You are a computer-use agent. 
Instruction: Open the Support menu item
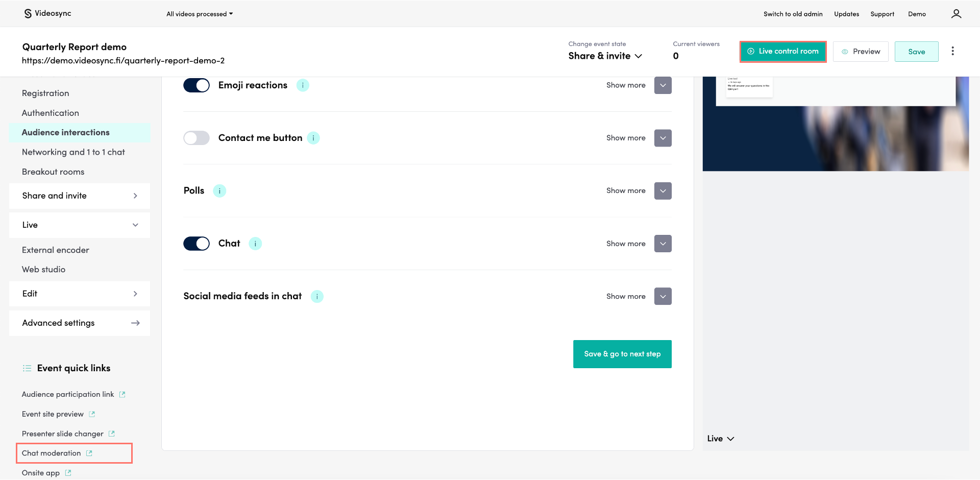(883, 14)
